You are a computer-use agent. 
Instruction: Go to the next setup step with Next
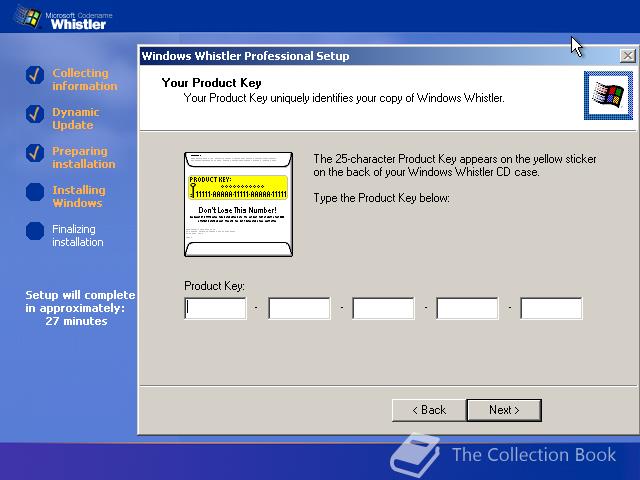(x=504, y=410)
